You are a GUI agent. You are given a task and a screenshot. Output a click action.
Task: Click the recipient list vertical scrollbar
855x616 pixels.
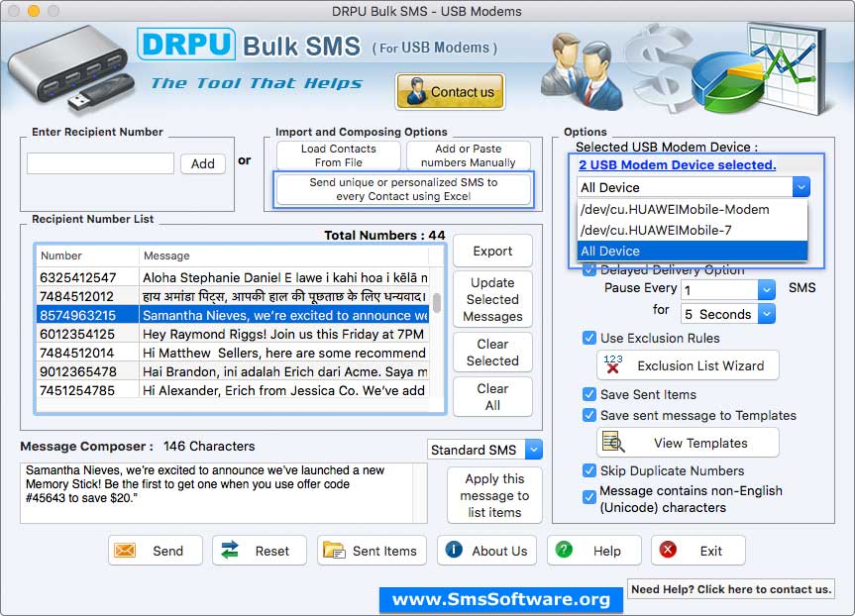437,302
